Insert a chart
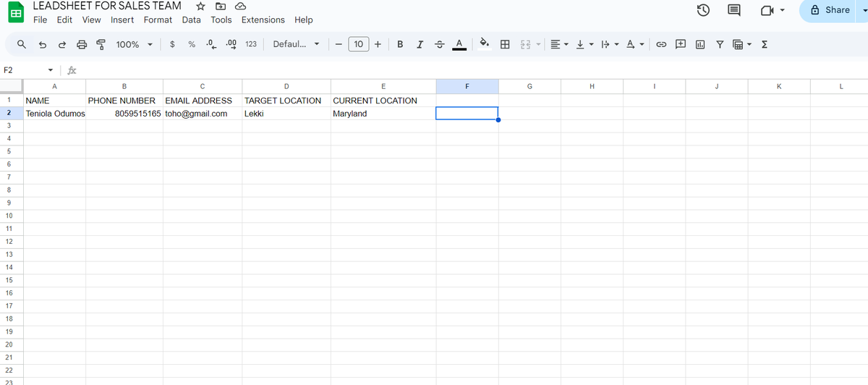Screen dimensions: 868x385 [700, 44]
